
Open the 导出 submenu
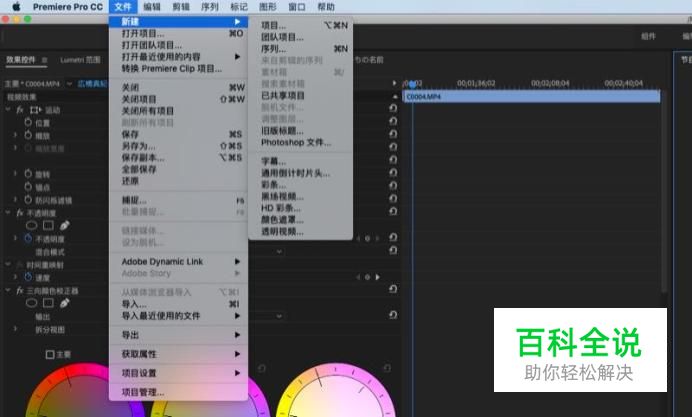coord(178,335)
